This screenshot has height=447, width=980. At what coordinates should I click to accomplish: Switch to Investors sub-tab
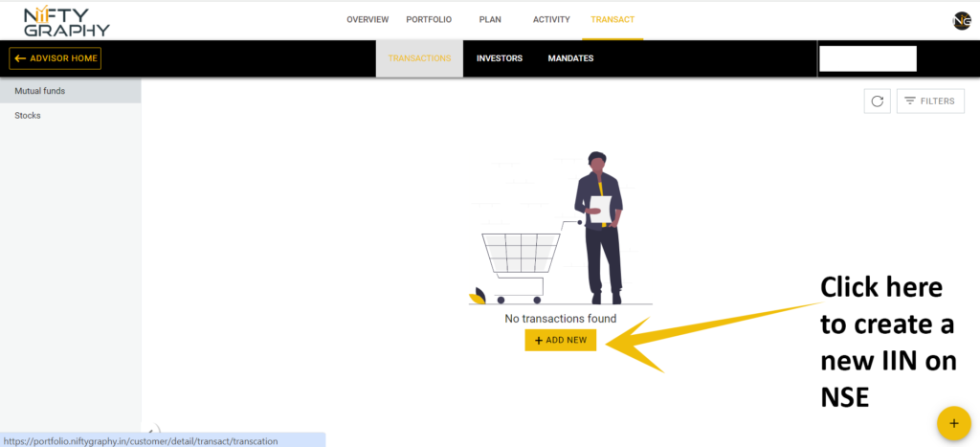click(500, 58)
